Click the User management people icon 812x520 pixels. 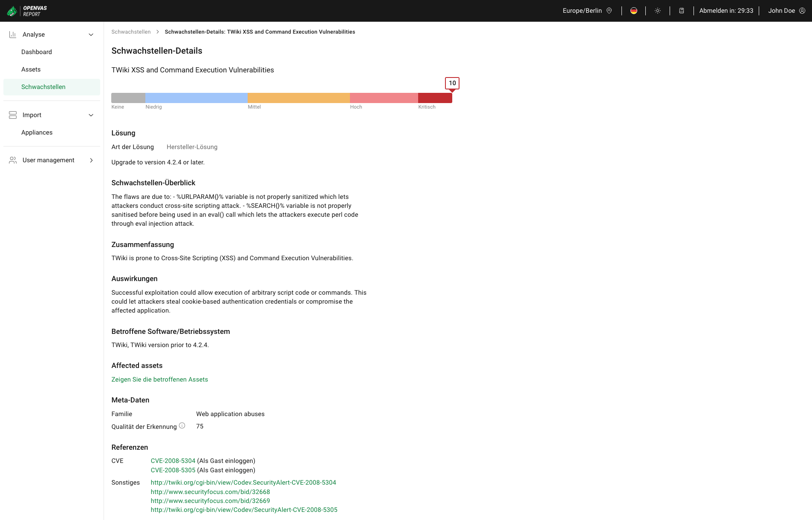[13, 160]
